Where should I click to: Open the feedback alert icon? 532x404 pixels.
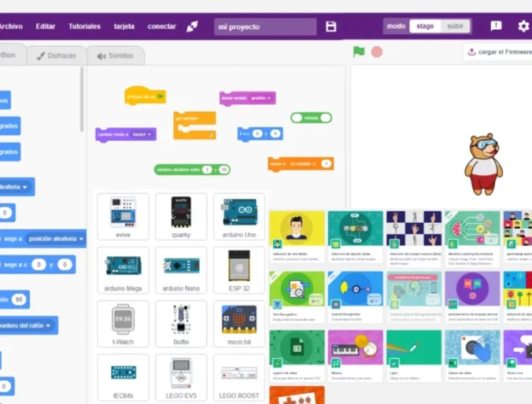tap(496, 26)
